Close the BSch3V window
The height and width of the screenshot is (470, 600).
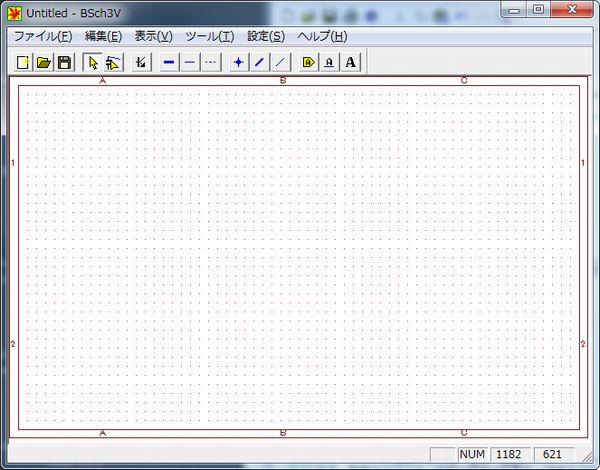(572, 10)
